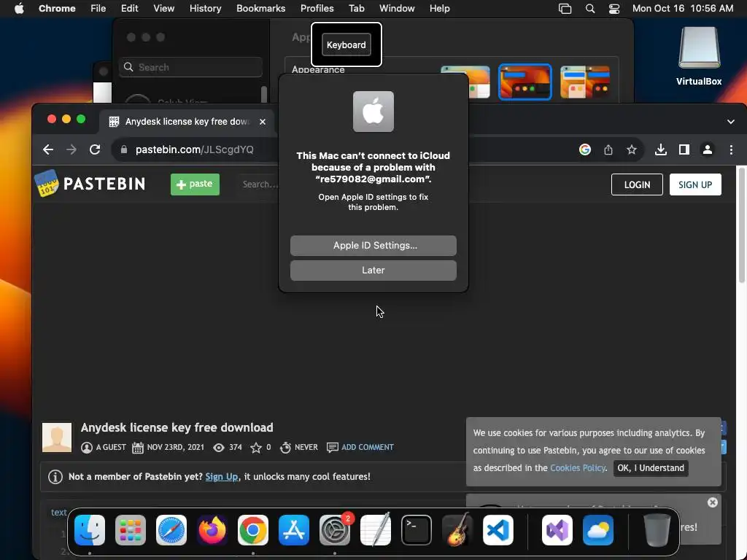Open the Window menu
Screen dimensions: 747x560
(397, 9)
